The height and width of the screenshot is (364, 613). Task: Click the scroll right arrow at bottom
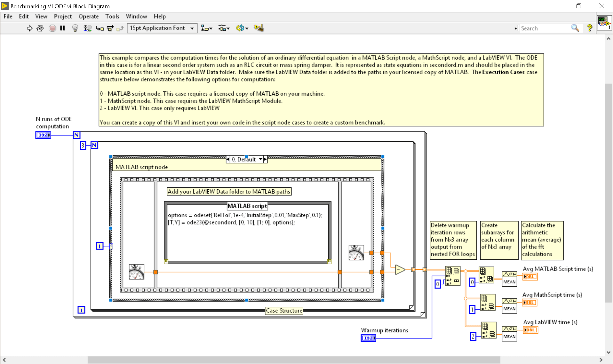pyautogui.click(x=601, y=360)
